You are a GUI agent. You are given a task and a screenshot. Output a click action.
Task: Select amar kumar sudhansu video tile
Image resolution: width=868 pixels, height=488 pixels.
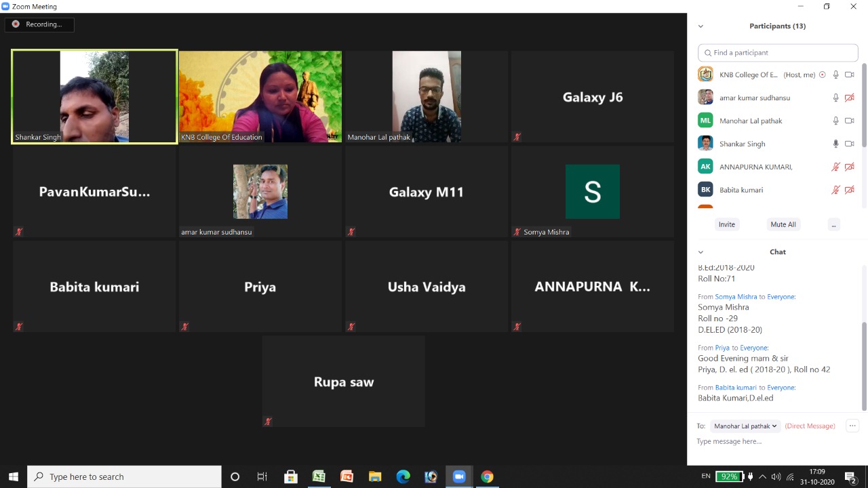coord(260,192)
